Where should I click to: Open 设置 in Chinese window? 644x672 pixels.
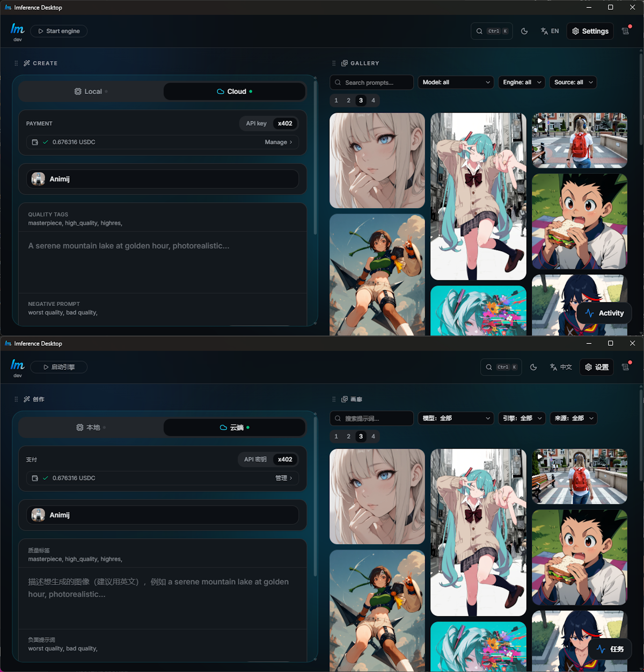(x=597, y=367)
